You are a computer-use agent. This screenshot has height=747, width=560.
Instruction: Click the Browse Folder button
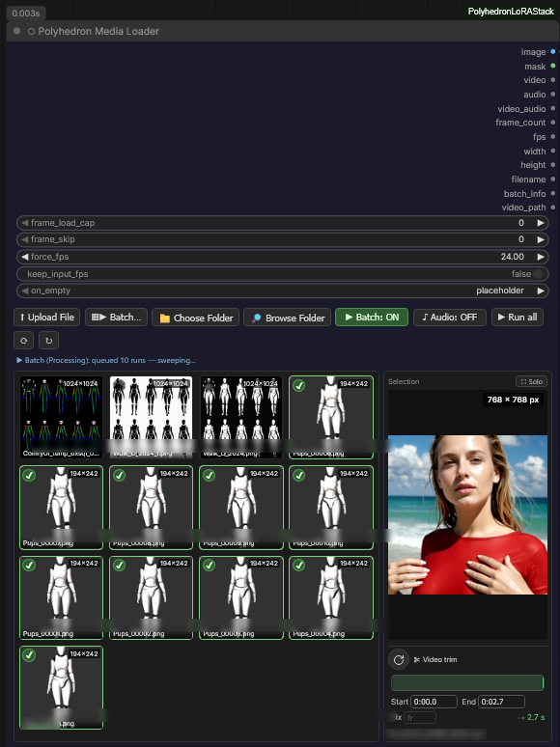click(287, 318)
